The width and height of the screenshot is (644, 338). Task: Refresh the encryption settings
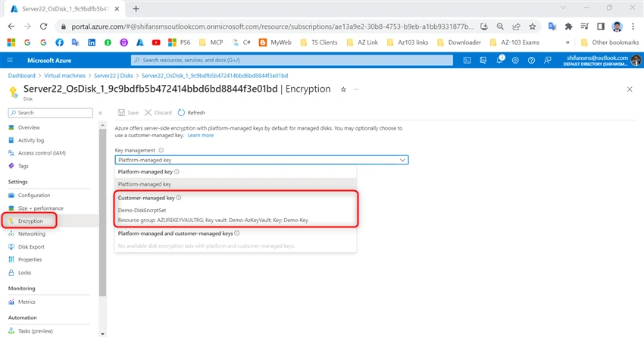point(192,112)
